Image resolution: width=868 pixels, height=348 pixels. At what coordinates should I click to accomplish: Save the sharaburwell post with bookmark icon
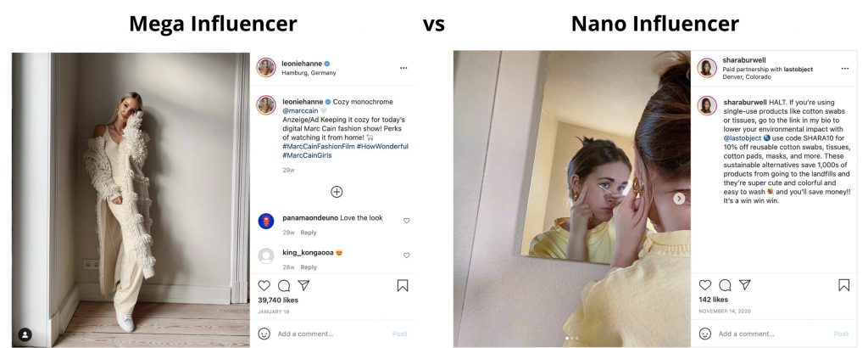point(843,285)
